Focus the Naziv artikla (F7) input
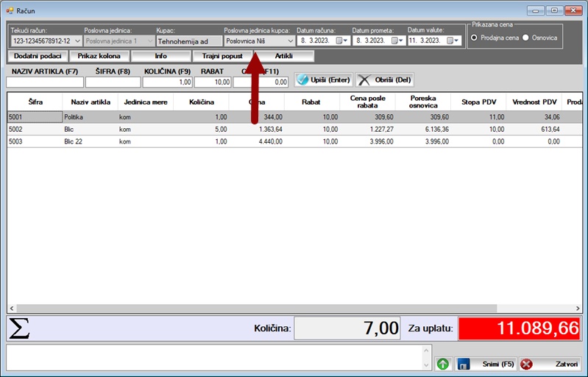 (x=45, y=82)
